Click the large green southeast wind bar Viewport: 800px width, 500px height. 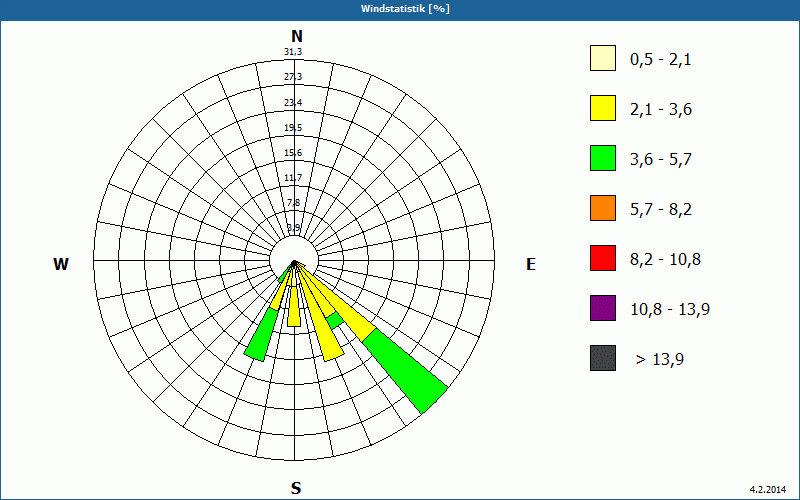coord(406,371)
